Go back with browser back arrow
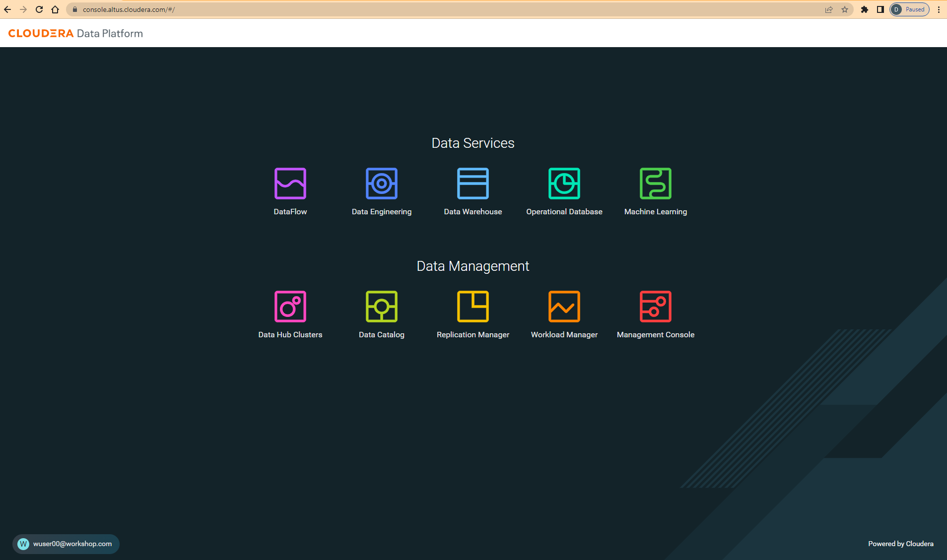The image size is (947, 560). (7, 9)
